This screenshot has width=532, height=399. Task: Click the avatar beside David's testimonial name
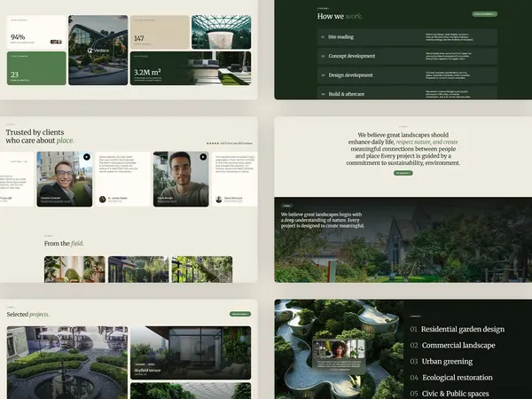219,199
